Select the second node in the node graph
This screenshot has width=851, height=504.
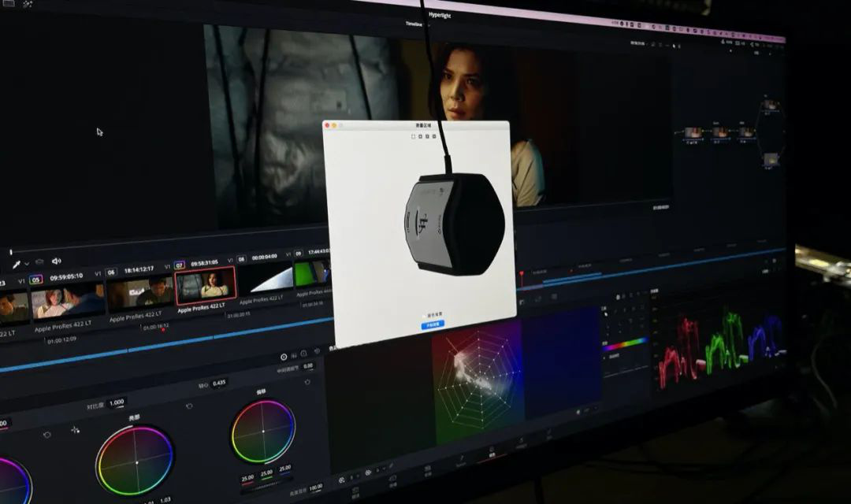(x=720, y=132)
